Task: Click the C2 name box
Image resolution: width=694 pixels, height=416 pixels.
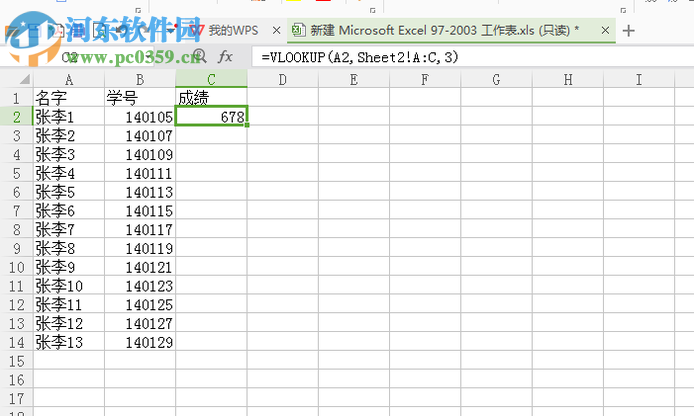Action: tap(77, 57)
